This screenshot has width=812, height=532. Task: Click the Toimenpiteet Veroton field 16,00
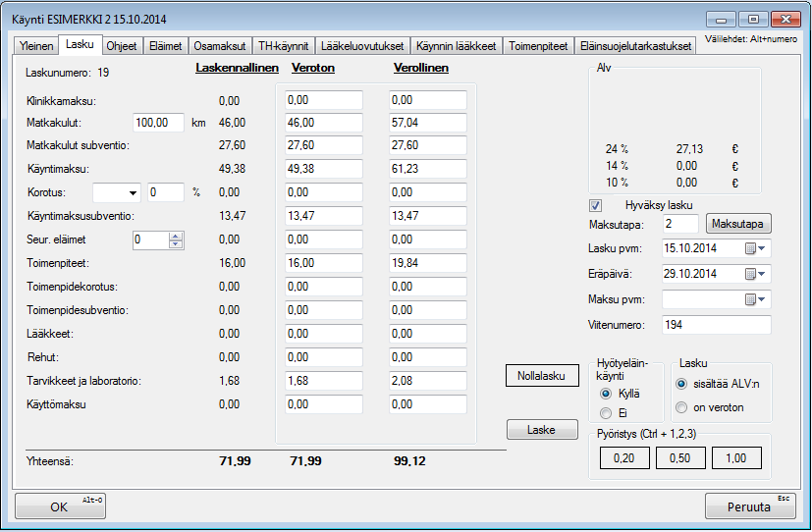pyautogui.click(x=324, y=263)
